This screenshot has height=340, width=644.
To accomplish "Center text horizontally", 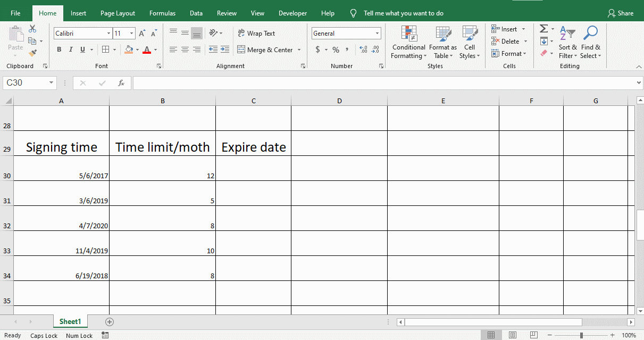I will [x=185, y=49].
